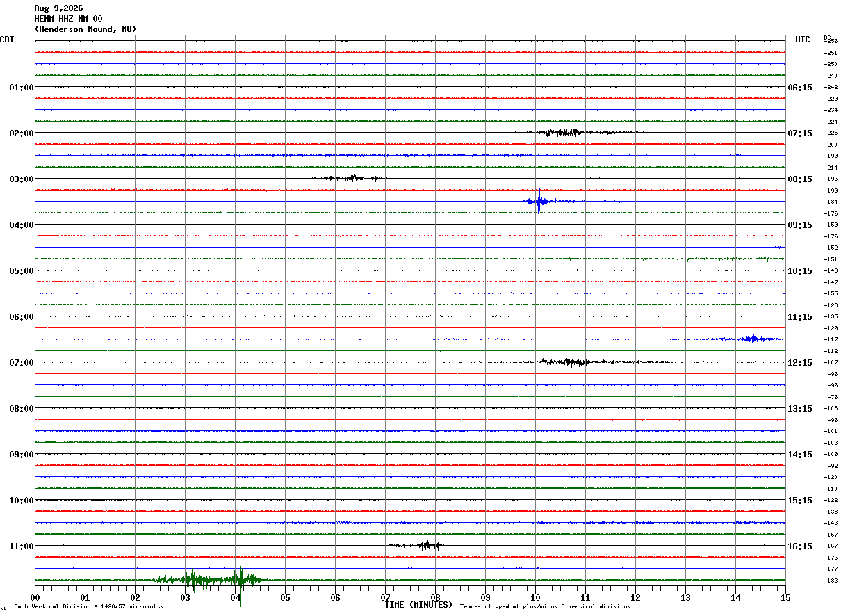Click the large green seismic burst on the last trace
The width and height of the screenshot is (841, 616).
(x=209, y=579)
